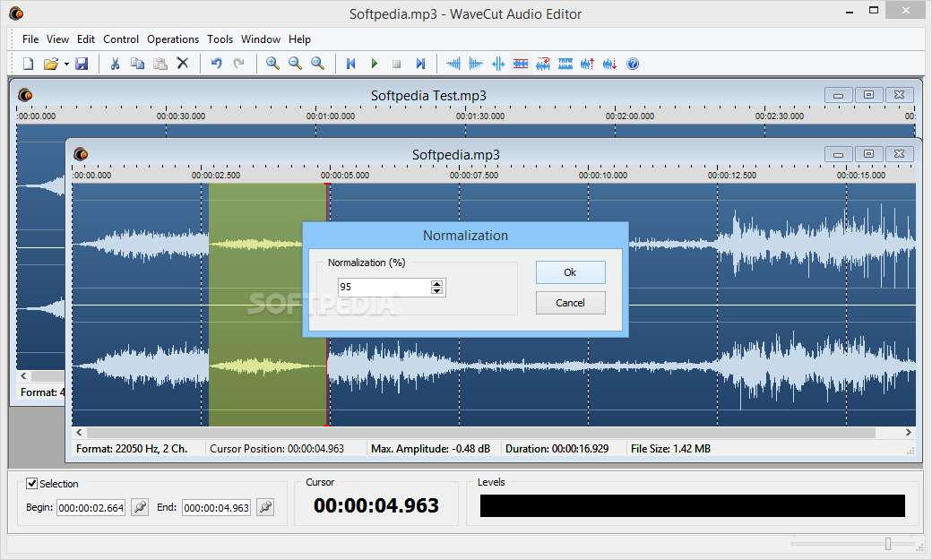The width and height of the screenshot is (932, 560).
Task: Click the 00:00:07.500 marker on Softpedia.mp3 ruler
Action: 474,176
